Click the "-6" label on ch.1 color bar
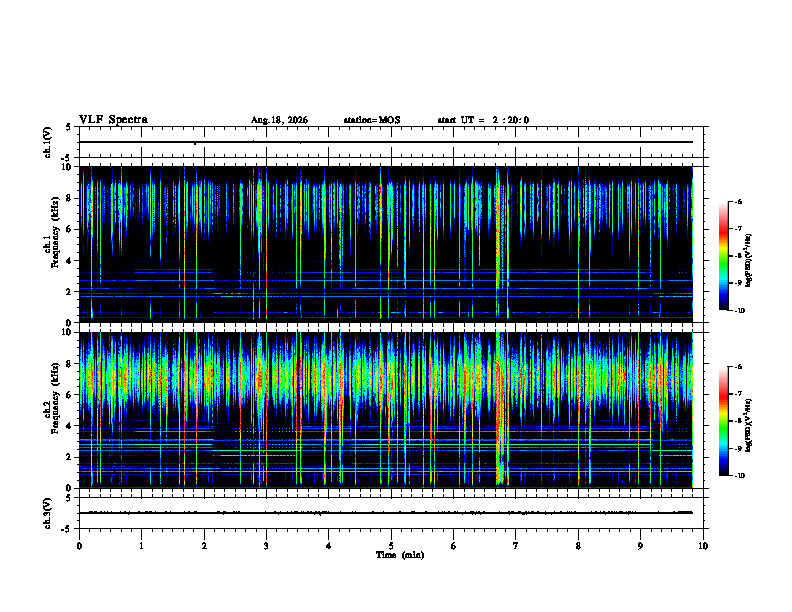The image size is (792, 612). point(738,201)
